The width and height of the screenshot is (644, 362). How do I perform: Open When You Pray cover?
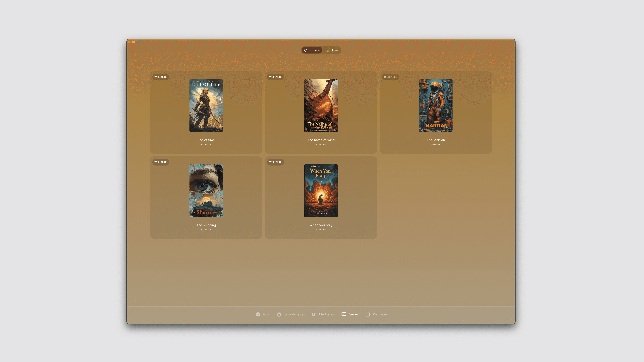pyautogui.click(x=321, y=191)
